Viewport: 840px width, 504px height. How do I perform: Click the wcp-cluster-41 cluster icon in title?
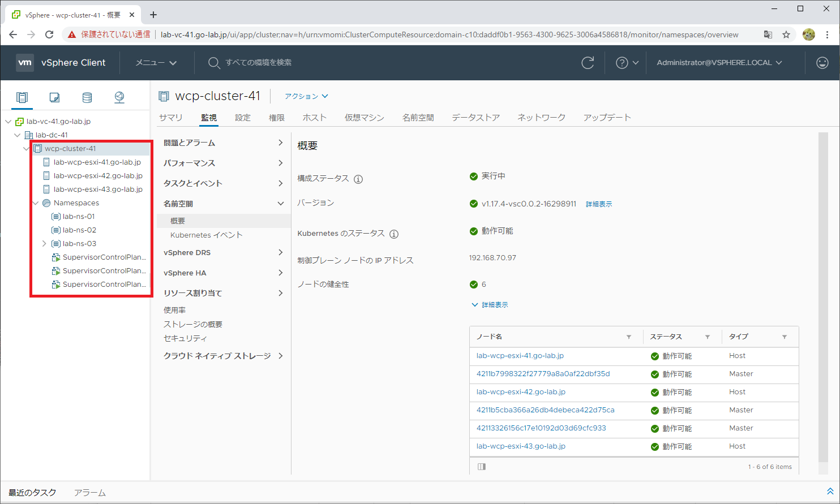click(x=164, y=97)
